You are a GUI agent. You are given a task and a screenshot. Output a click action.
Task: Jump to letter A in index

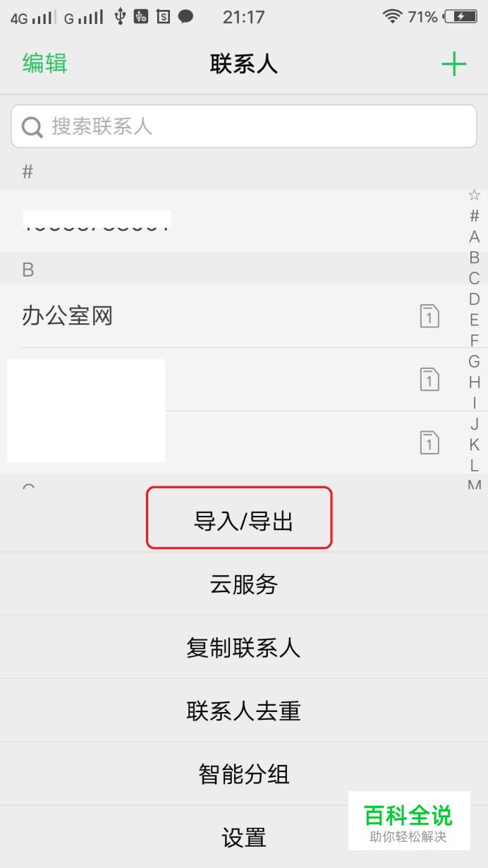[475, 237]
